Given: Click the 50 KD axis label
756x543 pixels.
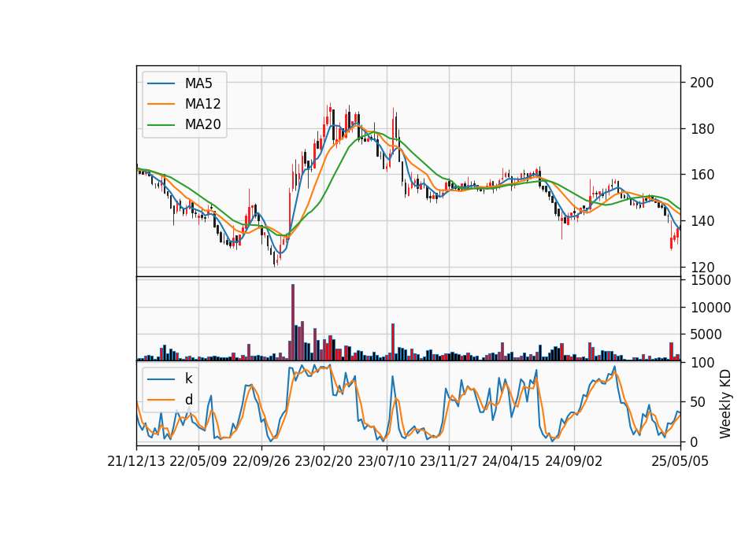Looking at the screenshot, I should coord(698,402).
